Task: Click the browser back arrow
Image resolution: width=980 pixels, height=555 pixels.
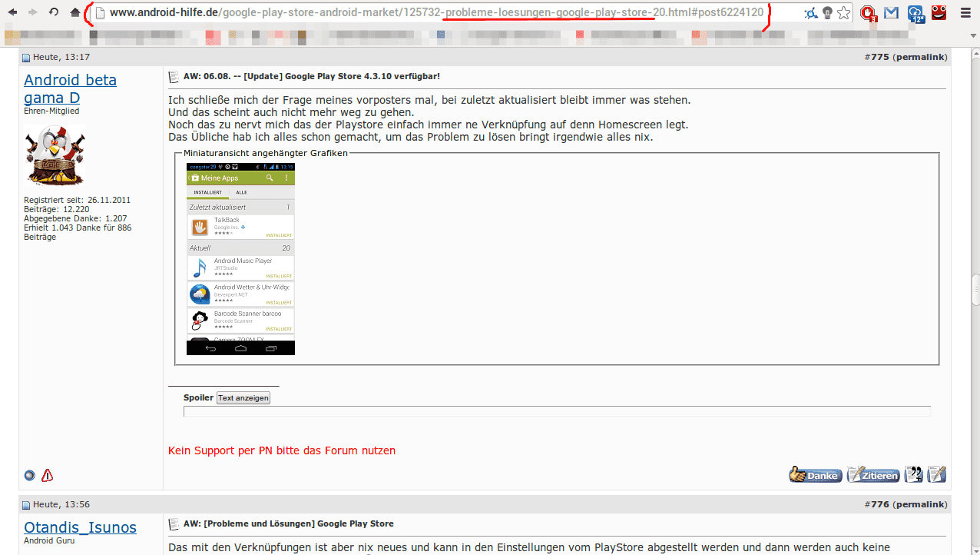Action: (12, 12)
